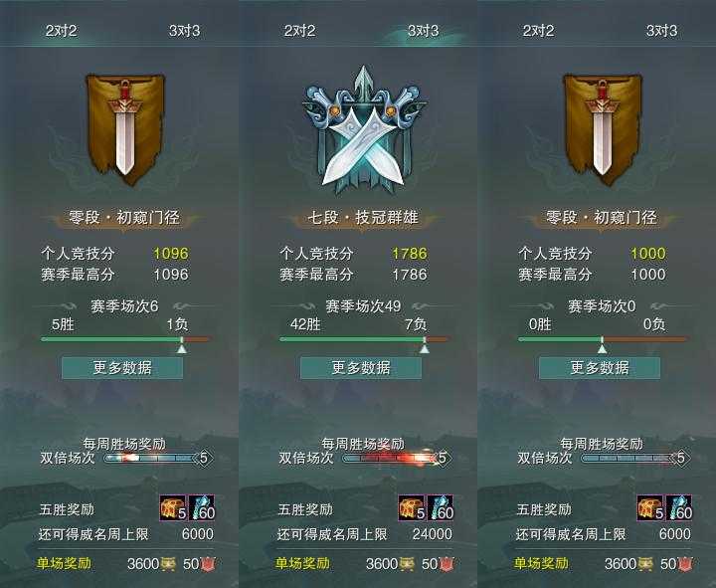Select the treasure chest reward icon in left panel

tap(173, 507)
